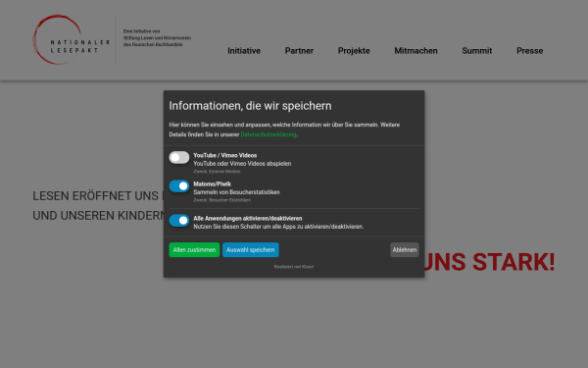Click the Sammeln von Besucherstatistiken description
Image resolution: width=588 pixels, height=368 pixels.
click(x=236, y=192)
